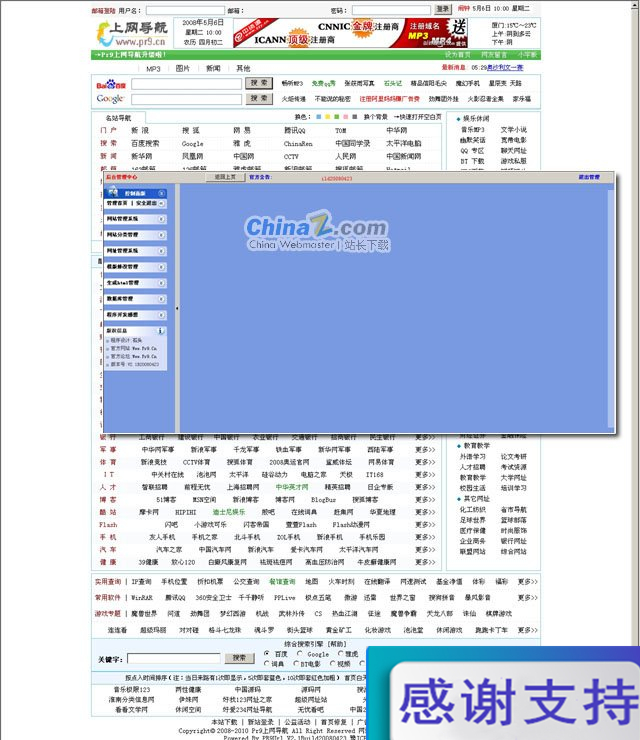Switch to the 新闻 search tab
The height and width of the screenshot is (740, 640).
tap(213, 68)
